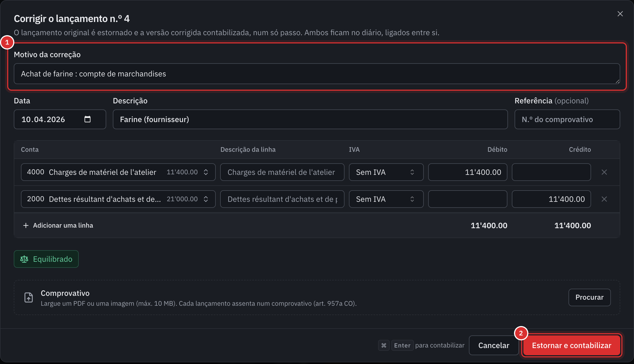Click the Conta column header

click(30, 149)
